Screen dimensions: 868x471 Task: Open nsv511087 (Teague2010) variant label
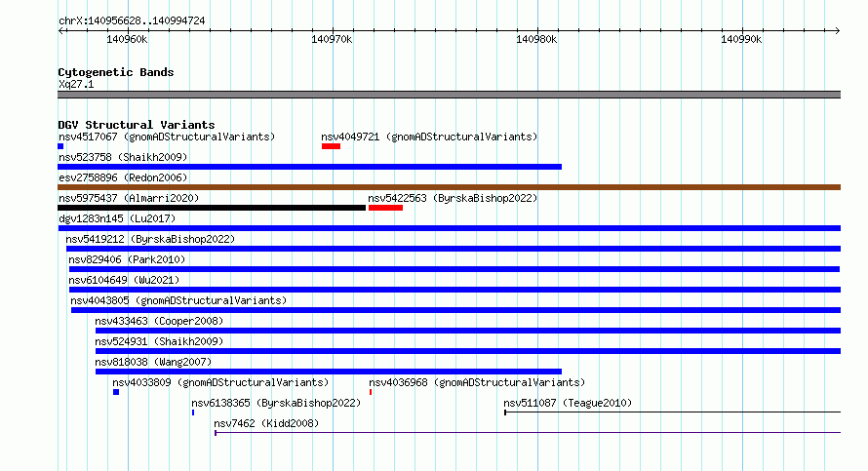[x=568, y=403]
